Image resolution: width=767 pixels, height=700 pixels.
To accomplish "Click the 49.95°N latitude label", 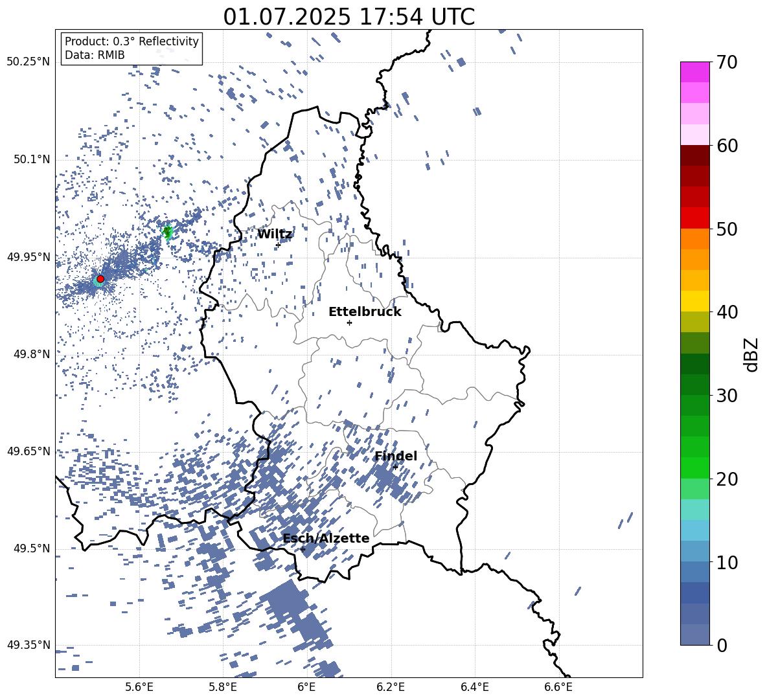I will (29, 256).
